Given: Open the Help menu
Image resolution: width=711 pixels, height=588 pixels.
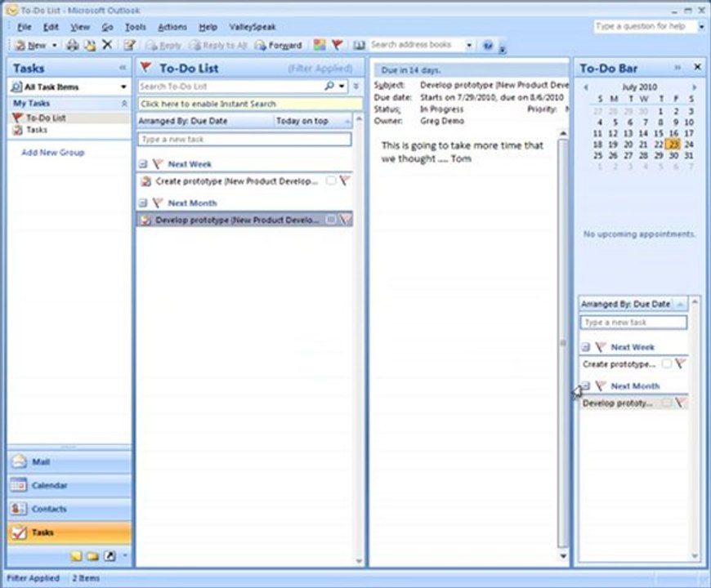Looking at the screenshot, I should [208, 27].
